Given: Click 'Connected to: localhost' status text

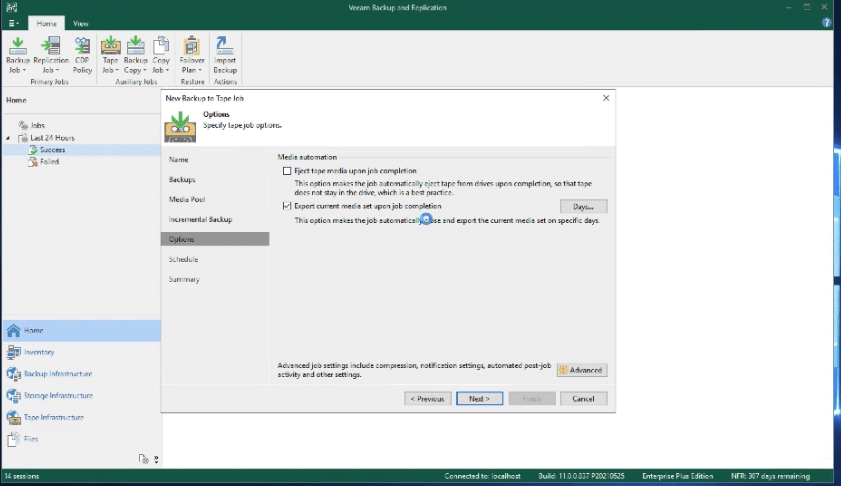Looking at the screenshot, I should click(x=482, y=476).
